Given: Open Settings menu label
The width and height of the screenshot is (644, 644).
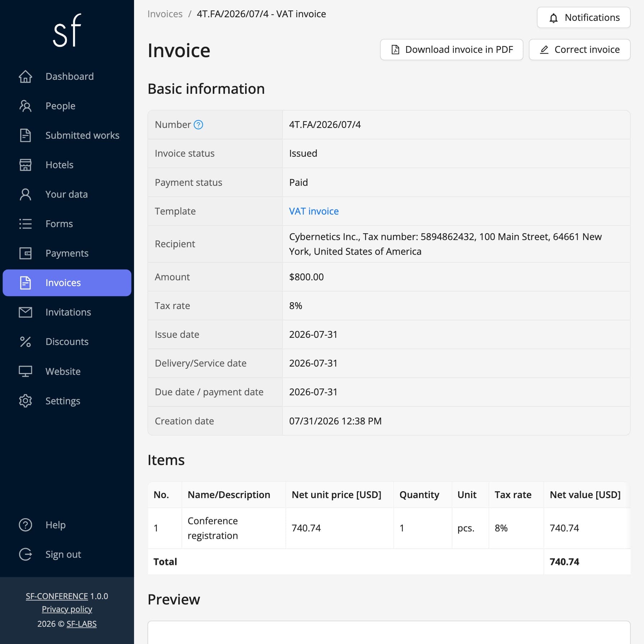Looking at the screenshot, I should [63, 401].
